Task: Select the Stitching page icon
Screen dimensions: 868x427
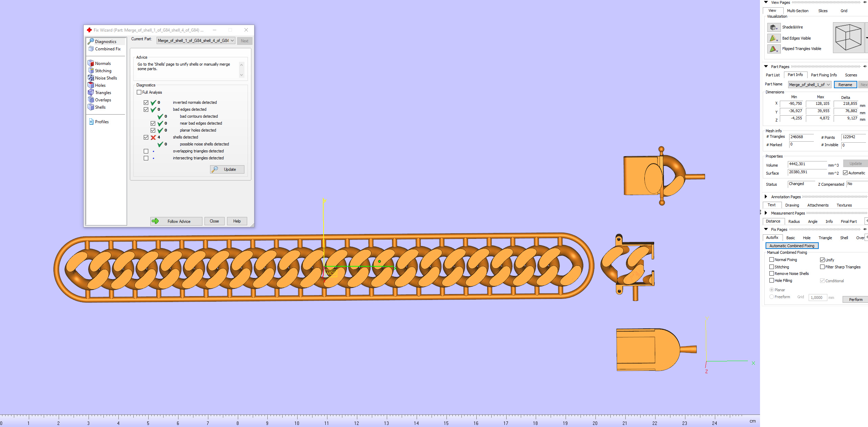Action: pos(91,71)
